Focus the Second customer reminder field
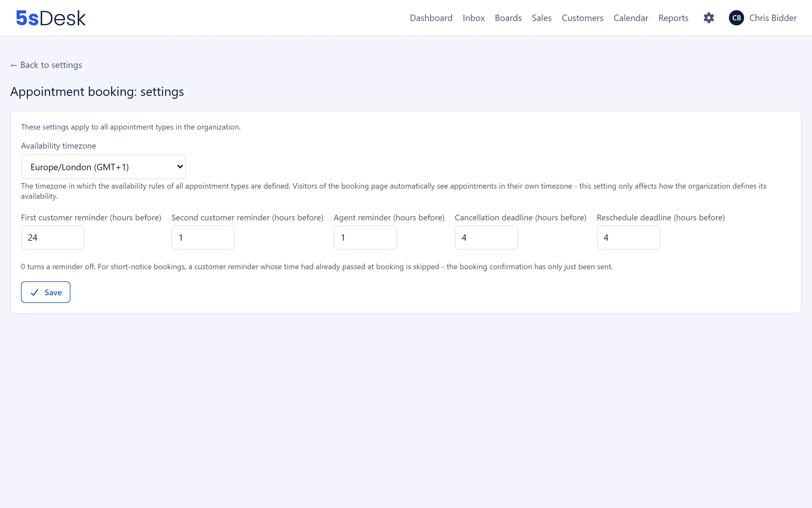 (203, 237)
